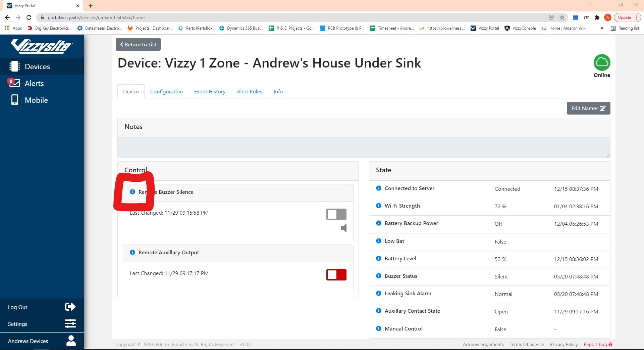Open Parts (PartsBox) bookmark
Screen dimensions: 644x350
pos(196,28)
